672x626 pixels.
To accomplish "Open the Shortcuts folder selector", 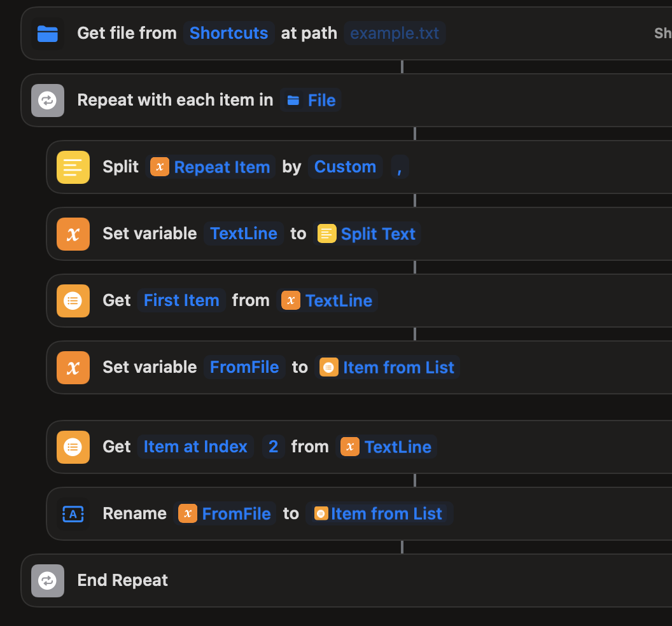I will [x=229, y=33].
